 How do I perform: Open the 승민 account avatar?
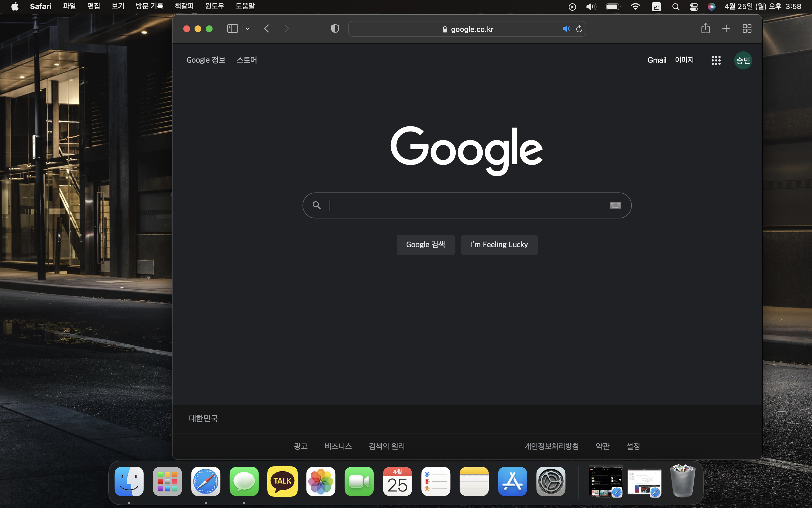[743, 60]
